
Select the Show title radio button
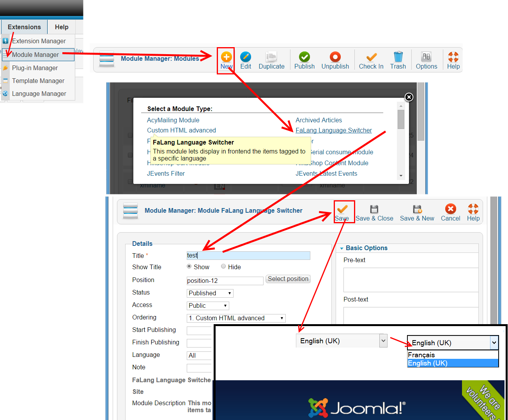[x=189, y=266]
